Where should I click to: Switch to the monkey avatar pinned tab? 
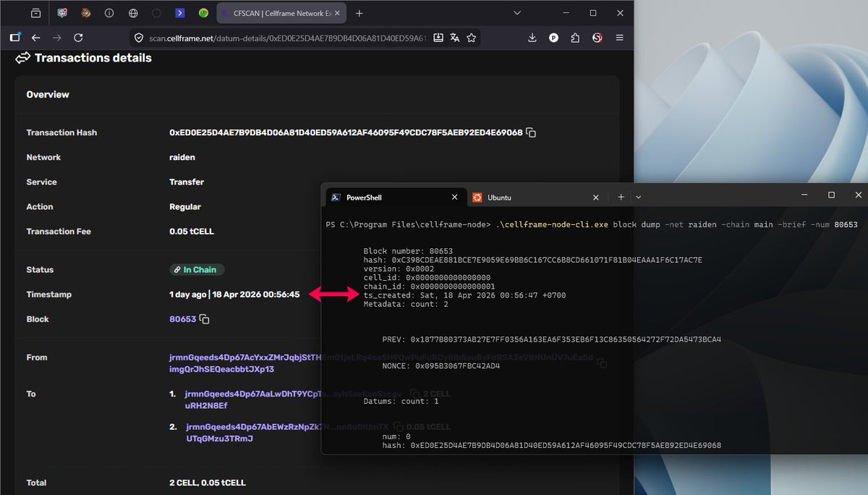click(86, 13)
